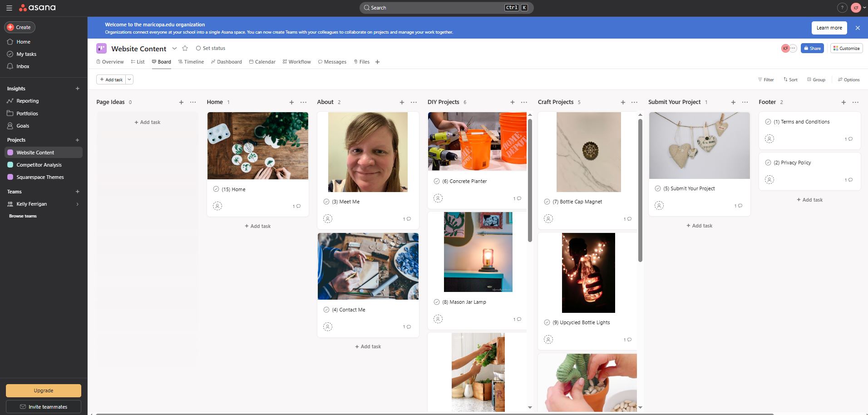
Task: Mark Concrete Planter task complete
Action: pos(437,181)
